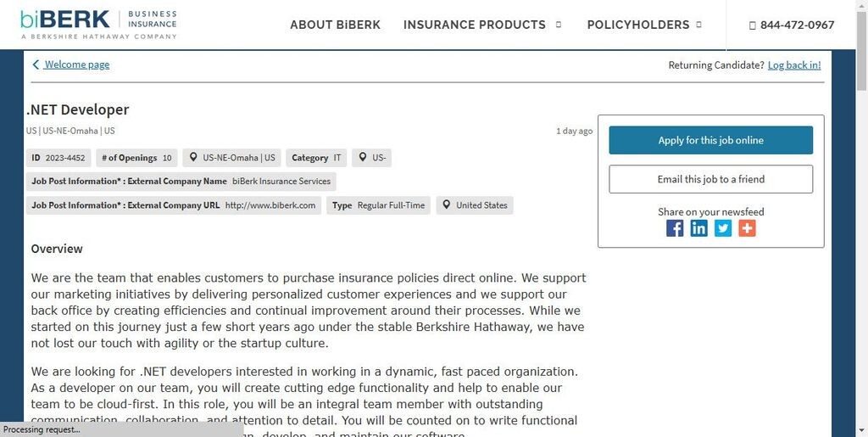The width and height of the screenshot is (868, 437).
Task: Share job on LinkedIn icon
Action: click(x=698, y=228)
